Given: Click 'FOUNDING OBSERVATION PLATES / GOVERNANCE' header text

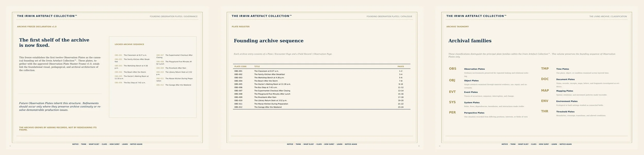Looking at the screenshot, I should click(x=174, y=16).
